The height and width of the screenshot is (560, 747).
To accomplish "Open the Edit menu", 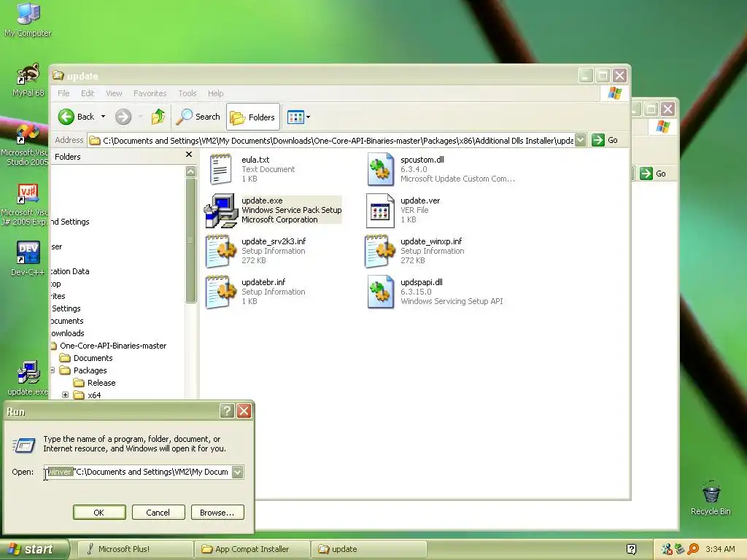I will point(88,93).
